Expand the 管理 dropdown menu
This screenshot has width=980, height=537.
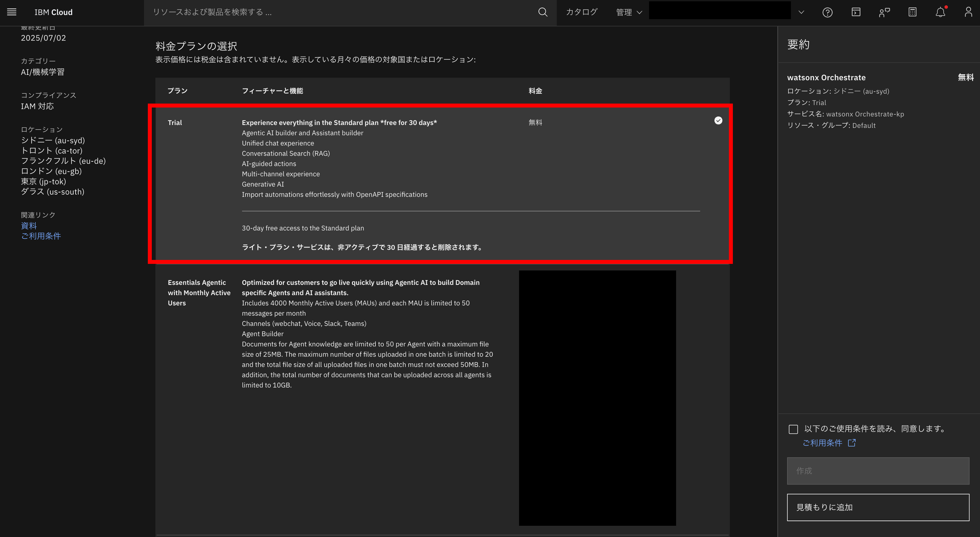pos(629,12)
